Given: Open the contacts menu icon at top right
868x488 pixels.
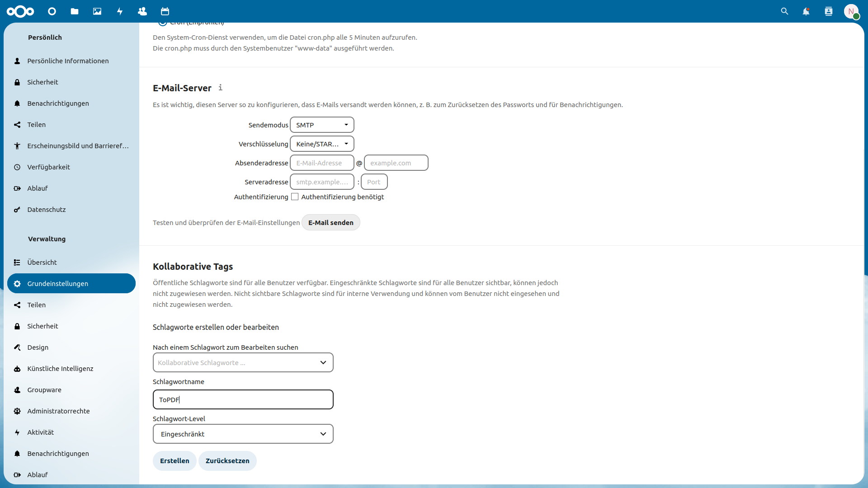Looking at the screenshot, I should click(x=829, y=11).
